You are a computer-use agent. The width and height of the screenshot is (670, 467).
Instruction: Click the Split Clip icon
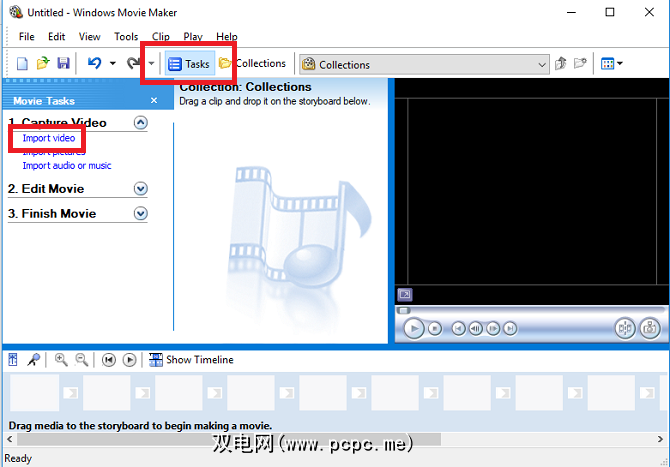625,328
